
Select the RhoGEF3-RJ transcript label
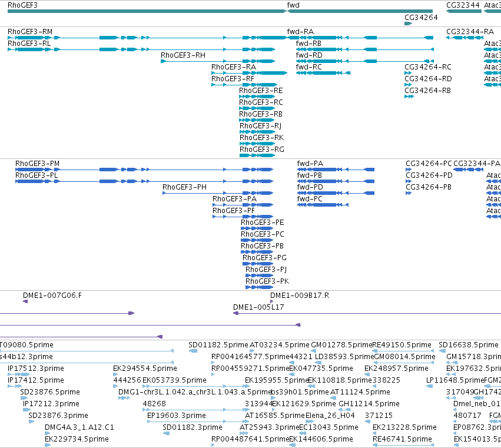(x=260, y=126)
